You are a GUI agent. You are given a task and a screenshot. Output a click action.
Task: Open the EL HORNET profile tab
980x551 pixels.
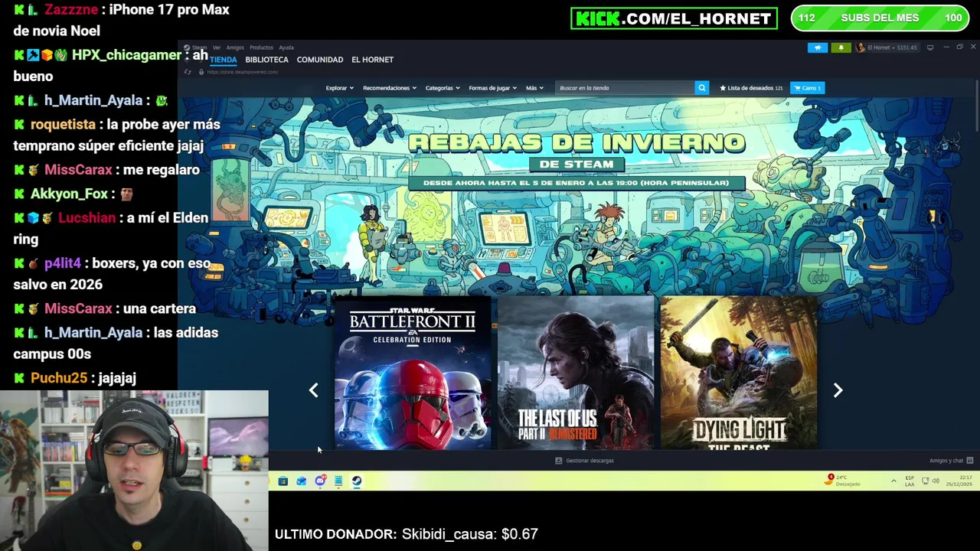click(x=372, y=60)
